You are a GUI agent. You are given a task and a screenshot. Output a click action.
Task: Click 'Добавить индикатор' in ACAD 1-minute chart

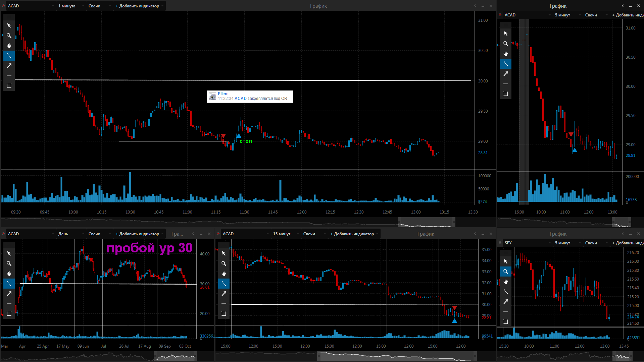(x=139, y=6)
